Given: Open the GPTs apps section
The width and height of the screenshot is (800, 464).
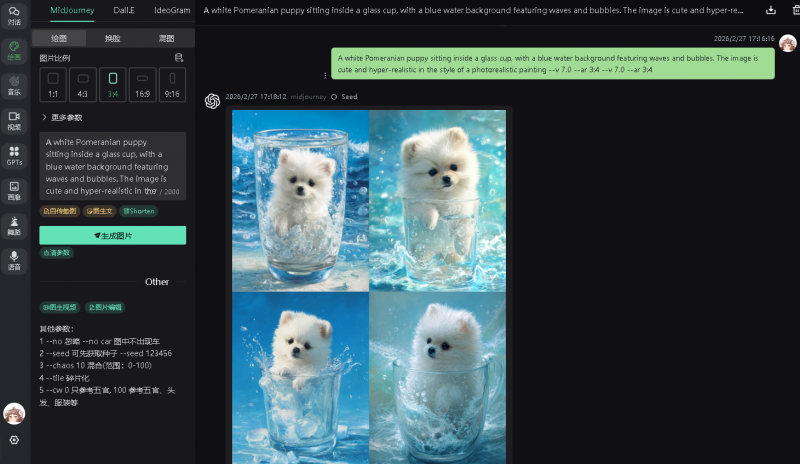Looking at the screenshot, I should (14, 155).
